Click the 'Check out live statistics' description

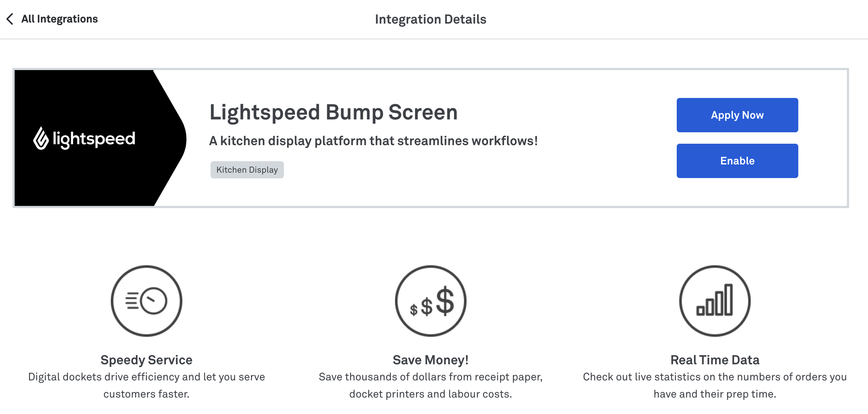pyautogui.click(x=715, y=385)
